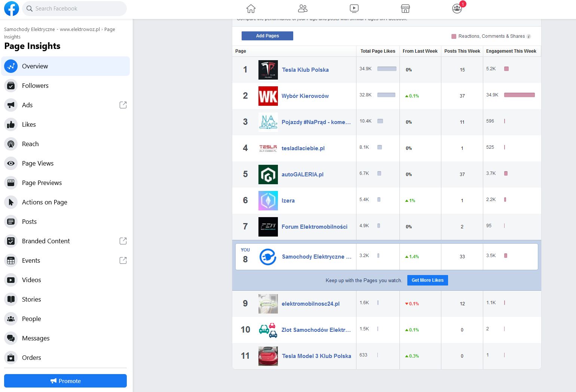Click the Pojazdy #NaPrąd logo thumbnail
Viewport: 576px width, 392px height.
point(268,122)
